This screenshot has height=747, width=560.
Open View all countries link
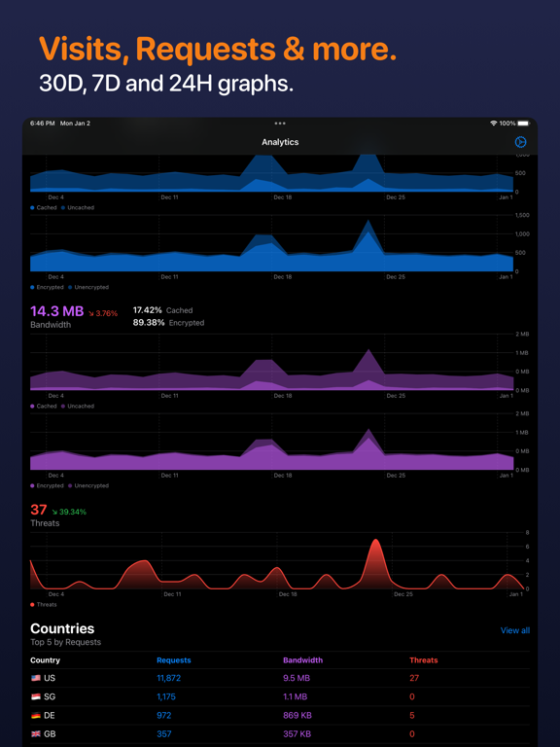pos(514,630)
